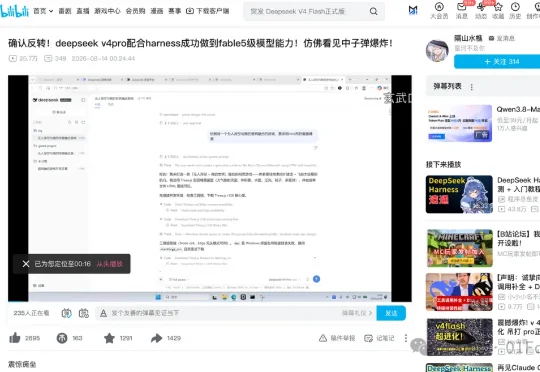
Task: Open the 消息 messages icon
Action: [461, 11]
